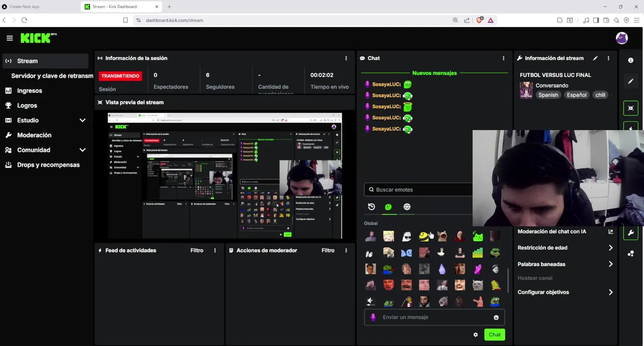Open the Activity feed Filtro dropdown
This screenshot has width=644, height=346.
197,250
